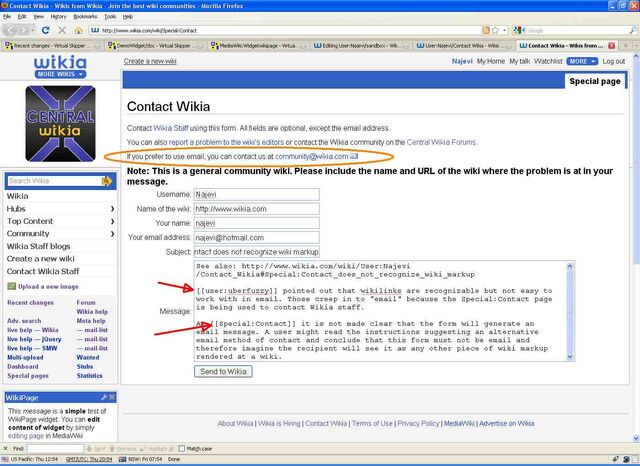Open the Special pages sidebar link
This screenshot has height=466, width=640.
(x=28, y=376)
